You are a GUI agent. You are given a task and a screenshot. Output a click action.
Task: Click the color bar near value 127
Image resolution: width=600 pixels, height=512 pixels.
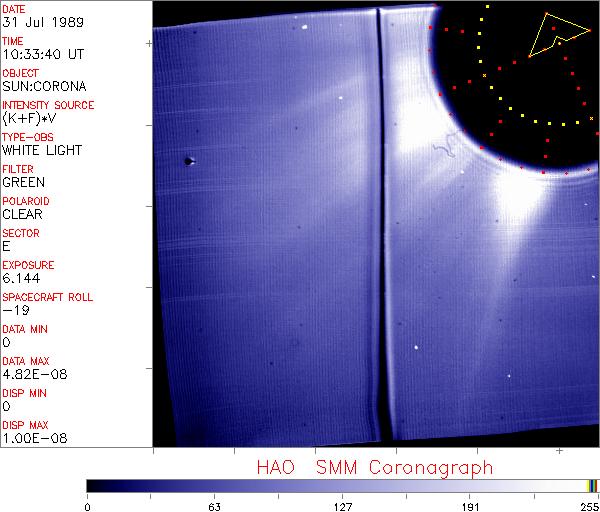pos(342,486)
